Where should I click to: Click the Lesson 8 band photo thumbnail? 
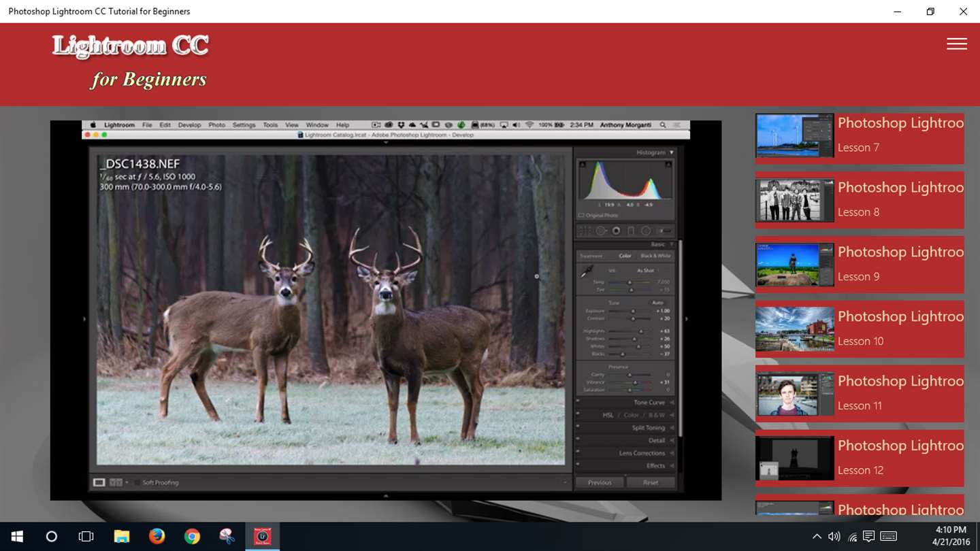pyautogui.click(x=795, y=200)
